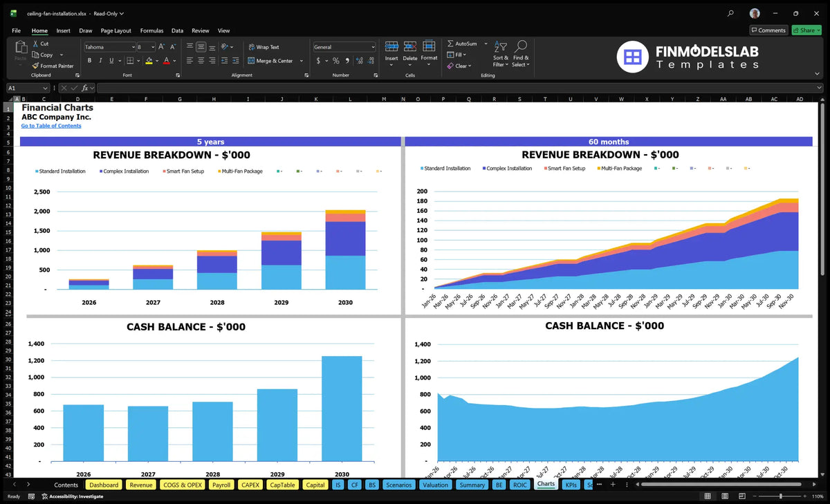
Task: Decrease font size with the smaller A icon
Action: tap(173, 47)
